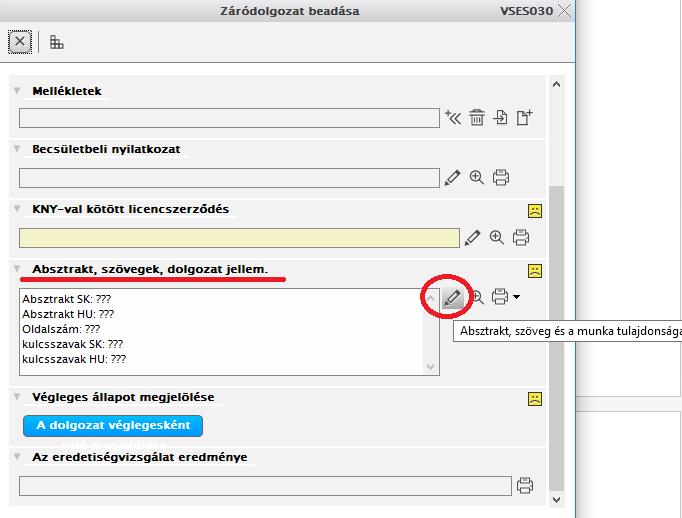Open the structure tree icon in toolbar

pos(57,42)
